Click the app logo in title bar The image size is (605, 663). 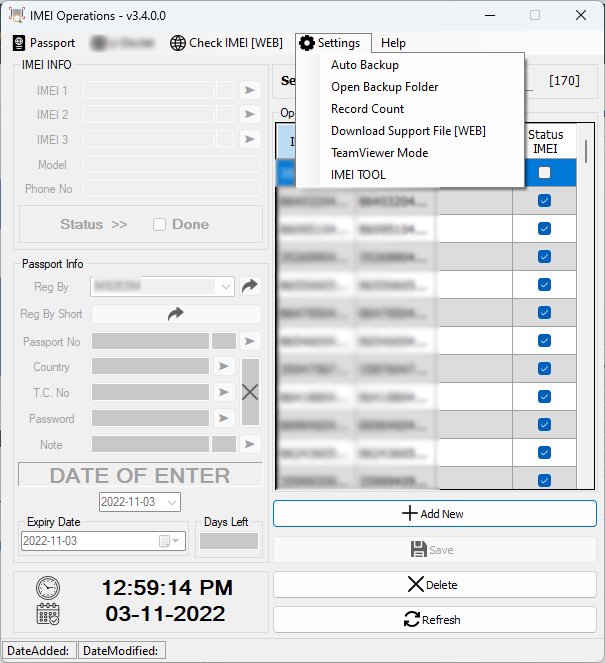(17, 15)
